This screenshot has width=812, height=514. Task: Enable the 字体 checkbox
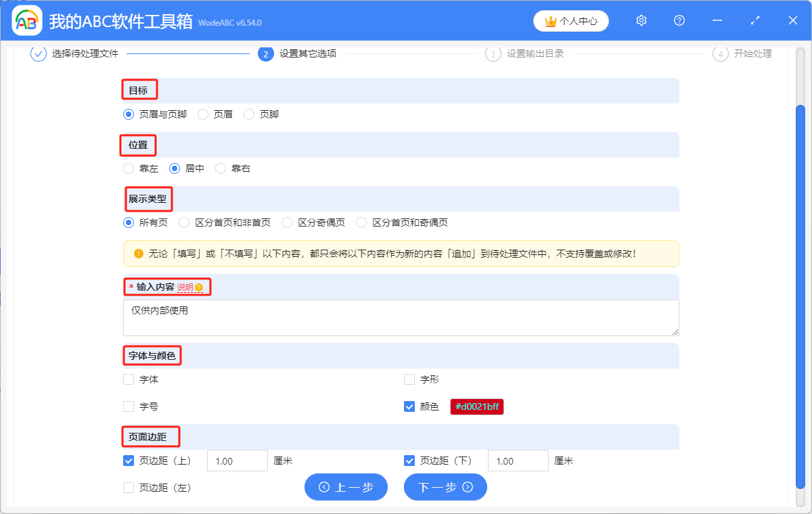point(129,379)
